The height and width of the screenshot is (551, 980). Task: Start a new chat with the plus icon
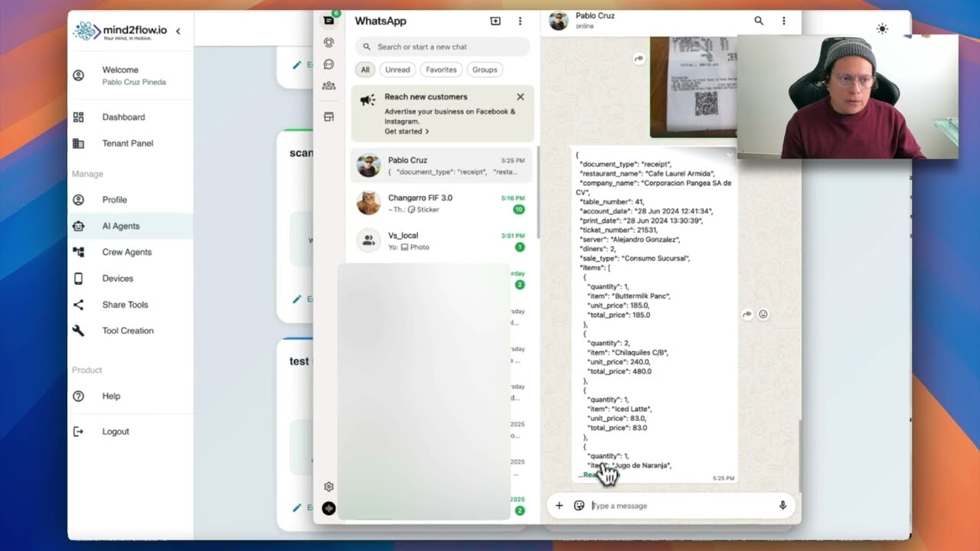(495, 21)
